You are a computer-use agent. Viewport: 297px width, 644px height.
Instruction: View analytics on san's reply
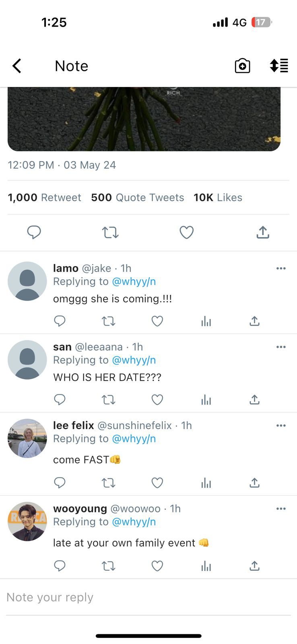click(206, 399)
